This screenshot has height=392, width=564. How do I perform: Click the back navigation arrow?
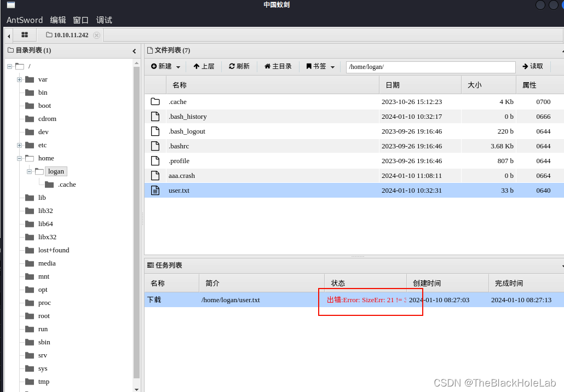click(8, 34)
